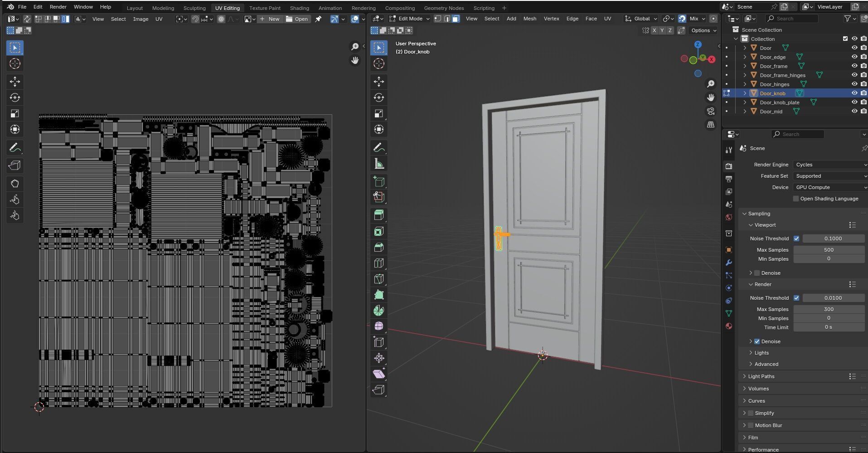Select the Shear tool

pos(379,374)
